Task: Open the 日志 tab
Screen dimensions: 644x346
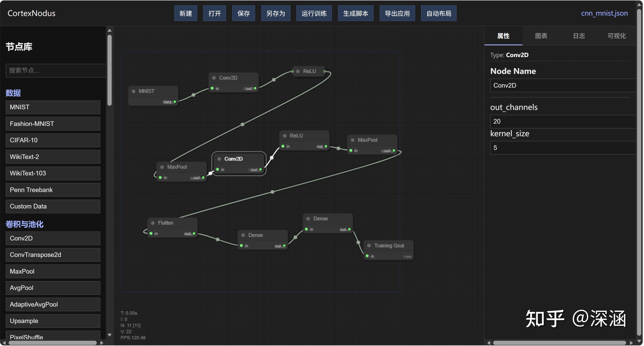Action: click(579, 36)
